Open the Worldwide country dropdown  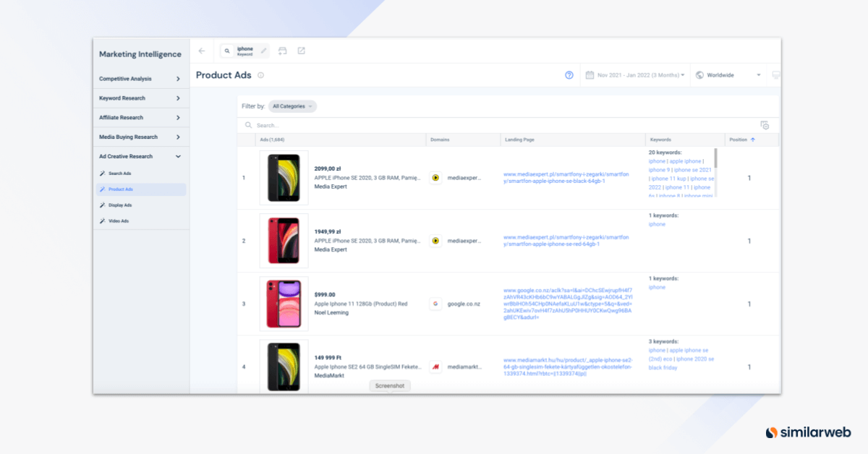(x=728, y=75)
